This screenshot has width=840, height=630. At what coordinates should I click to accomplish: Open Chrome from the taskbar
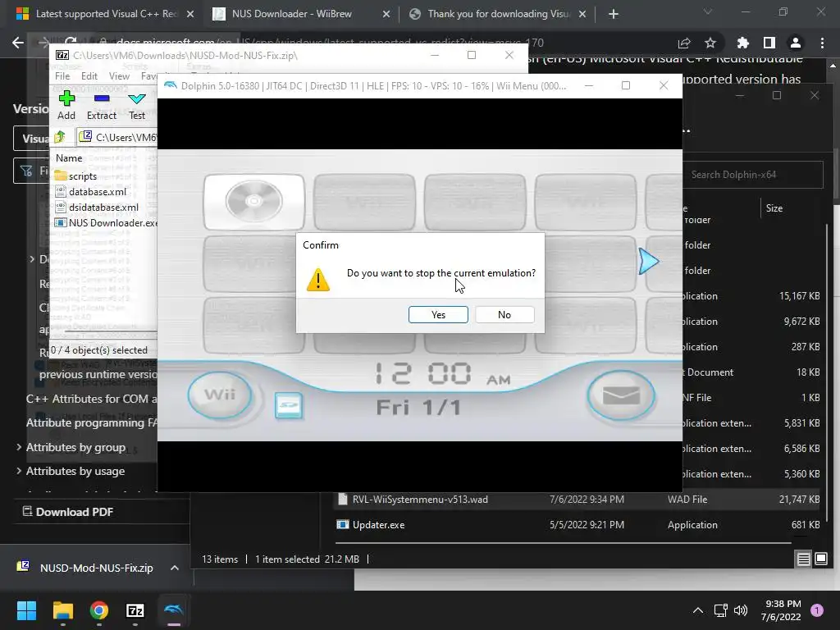pyautogui.click(x=99, y=610)
